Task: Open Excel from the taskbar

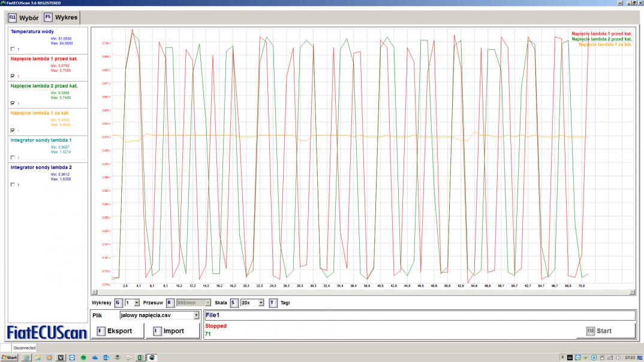Action: (139, 358)
